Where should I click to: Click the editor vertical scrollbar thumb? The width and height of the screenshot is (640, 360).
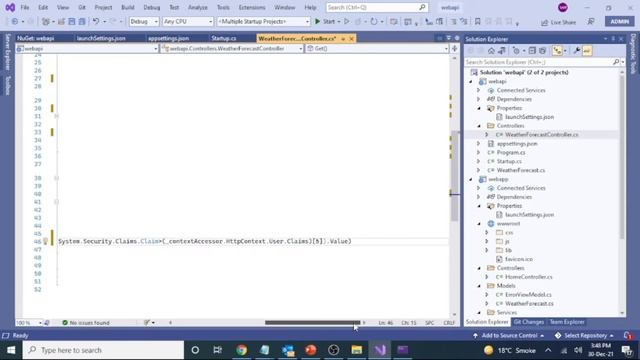point(454,176)
